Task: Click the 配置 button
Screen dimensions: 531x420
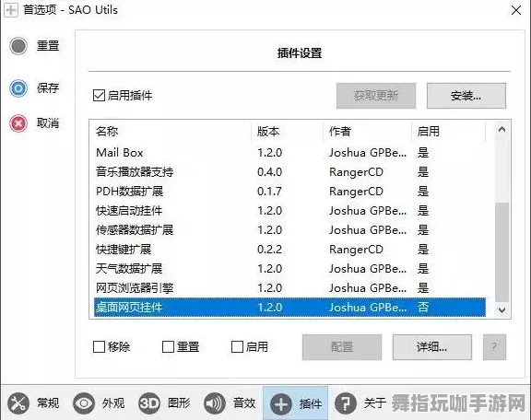Action: [342, 347]
